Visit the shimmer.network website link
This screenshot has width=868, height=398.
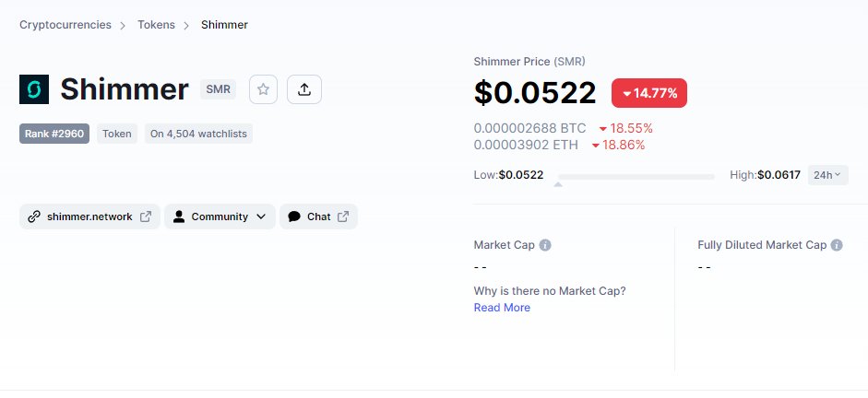(89, 217)
